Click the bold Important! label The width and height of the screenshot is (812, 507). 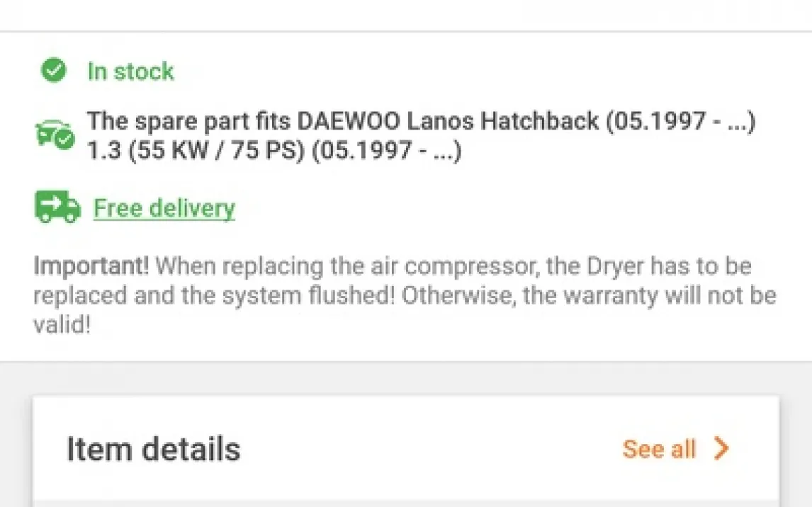tap(91, 267)
